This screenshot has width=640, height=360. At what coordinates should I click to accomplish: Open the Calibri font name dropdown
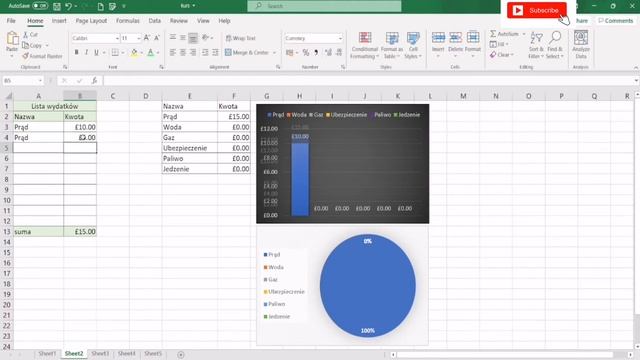(x=118, y=38)
